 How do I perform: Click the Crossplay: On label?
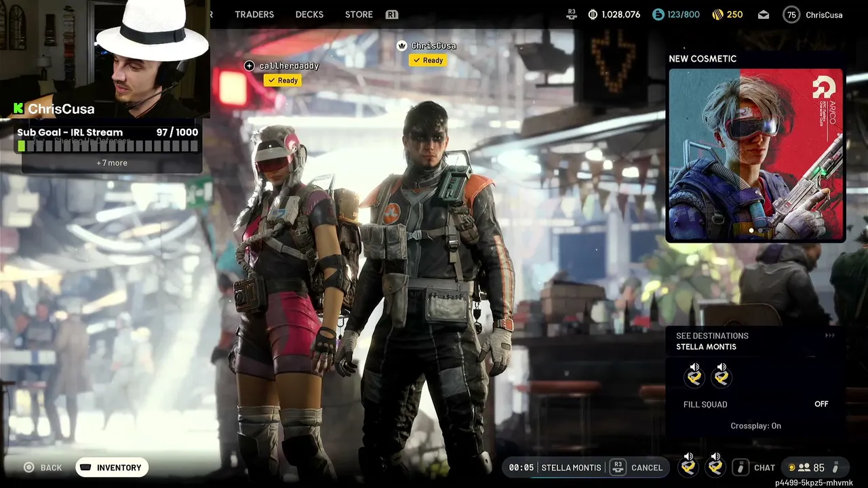click(755, 426)
